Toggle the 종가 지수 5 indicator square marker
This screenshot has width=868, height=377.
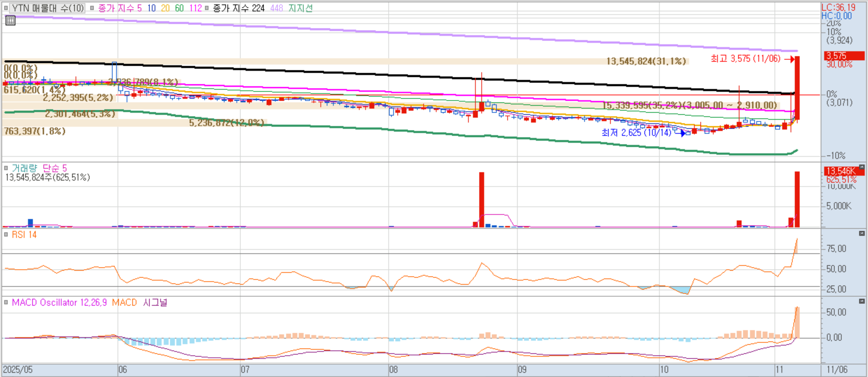click(92, 8)
